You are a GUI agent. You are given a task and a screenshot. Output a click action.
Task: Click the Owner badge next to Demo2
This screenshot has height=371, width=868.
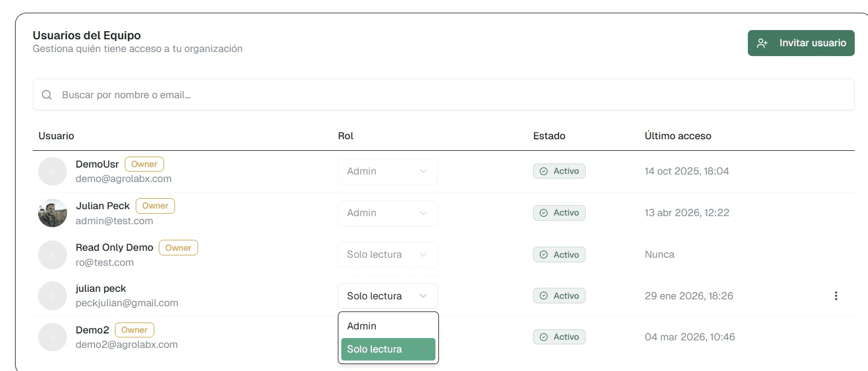point(135,330)
